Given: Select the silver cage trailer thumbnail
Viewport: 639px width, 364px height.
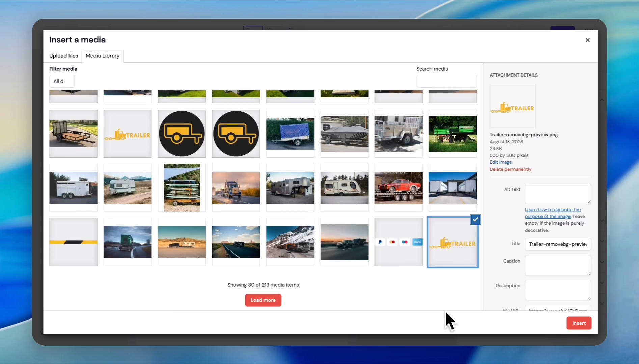Looking at the screenshot, I should (398, 133).
